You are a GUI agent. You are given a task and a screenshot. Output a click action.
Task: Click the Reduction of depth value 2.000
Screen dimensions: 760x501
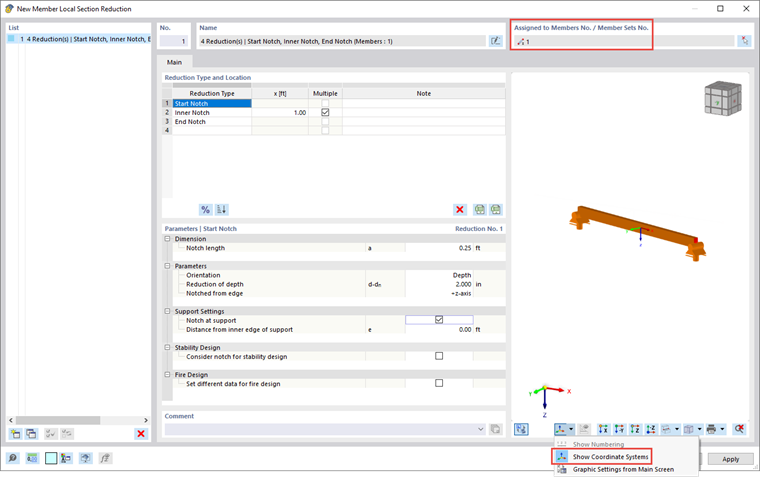tap(439, 284)
